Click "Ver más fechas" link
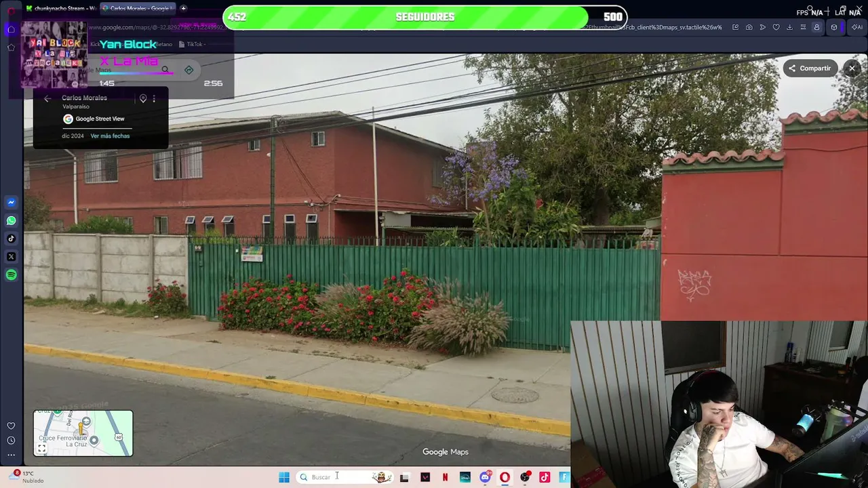Viewport: 868px width, 488px height. click(x=110, y=136)
